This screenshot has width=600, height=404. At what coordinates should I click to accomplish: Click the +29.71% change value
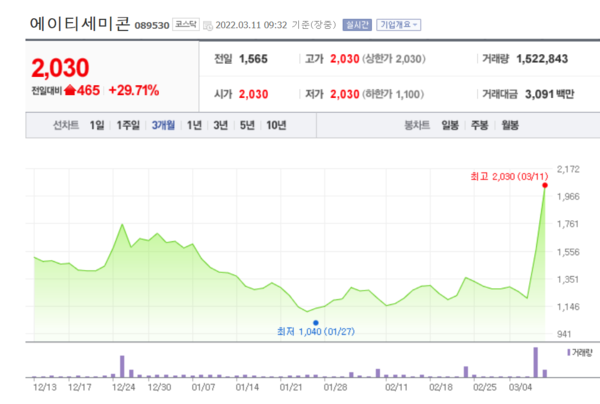134,90
